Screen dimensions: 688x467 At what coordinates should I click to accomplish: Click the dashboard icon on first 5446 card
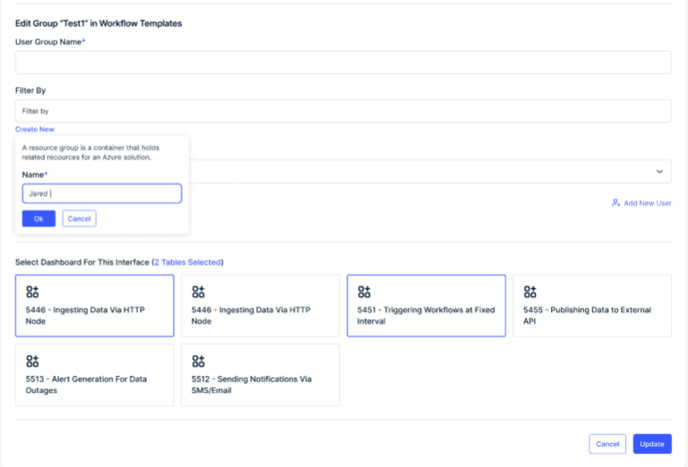coord(32,292)
